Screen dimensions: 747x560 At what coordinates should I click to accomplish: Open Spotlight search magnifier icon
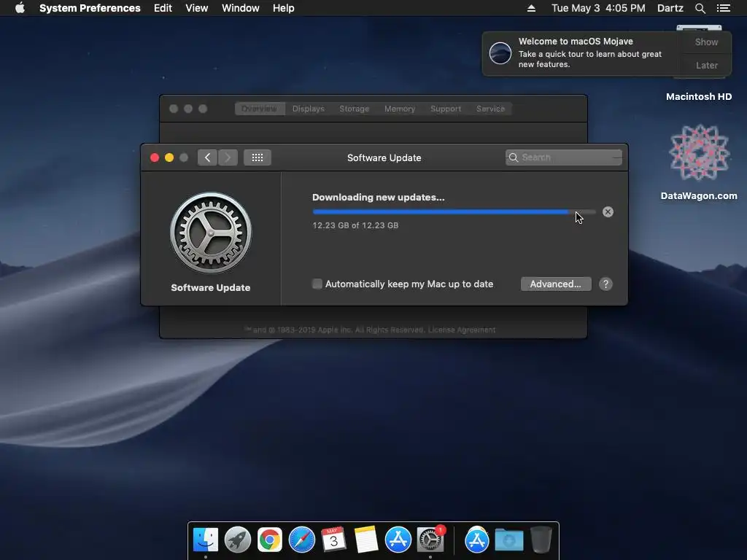700,8
